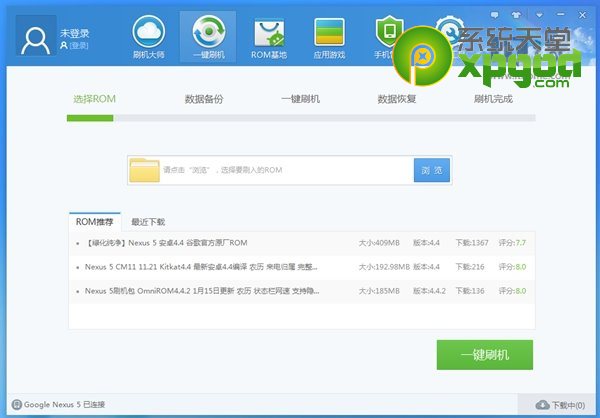The height and width of the screenshot is (418, 600).
Task: Click the ROM path input field
Action: point(285,170)
